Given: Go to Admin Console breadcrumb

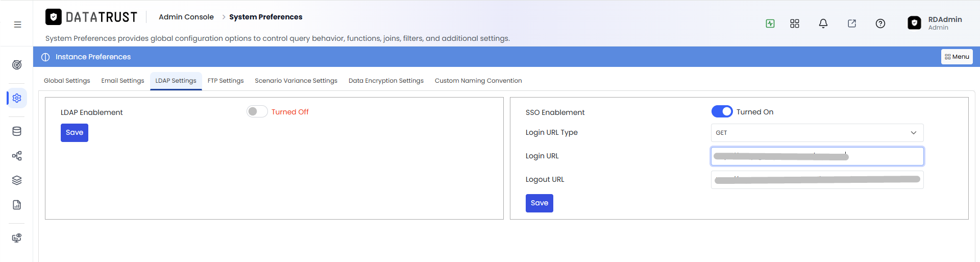Looking at the screenshot, I should point(186,17).
